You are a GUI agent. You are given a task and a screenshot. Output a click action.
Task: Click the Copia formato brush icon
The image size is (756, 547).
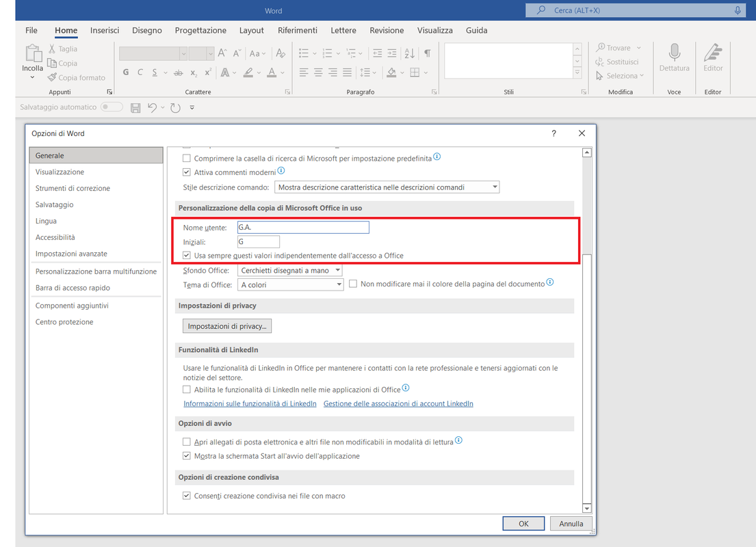(52, 77)
